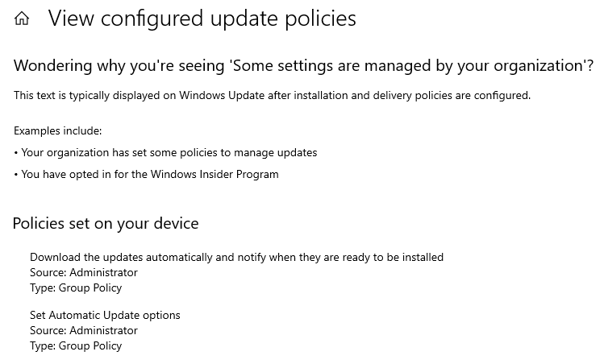The width and height of the screenshot is (604, 364).
Task: Click the word 'organization' in the heading question
Action: coord(538,66)
